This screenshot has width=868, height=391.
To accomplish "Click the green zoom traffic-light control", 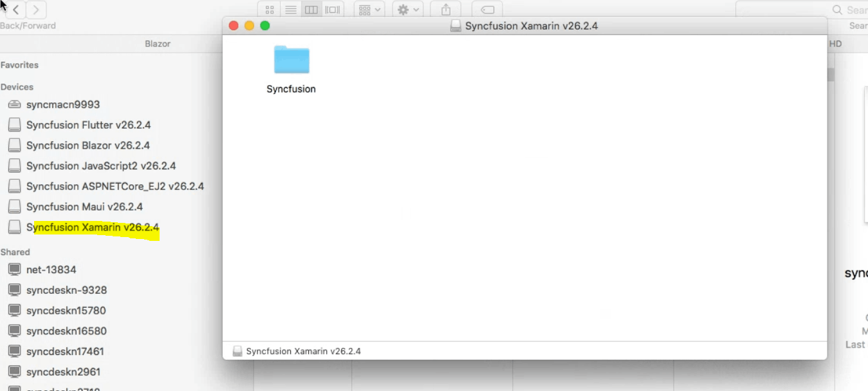I will point(264,25).
